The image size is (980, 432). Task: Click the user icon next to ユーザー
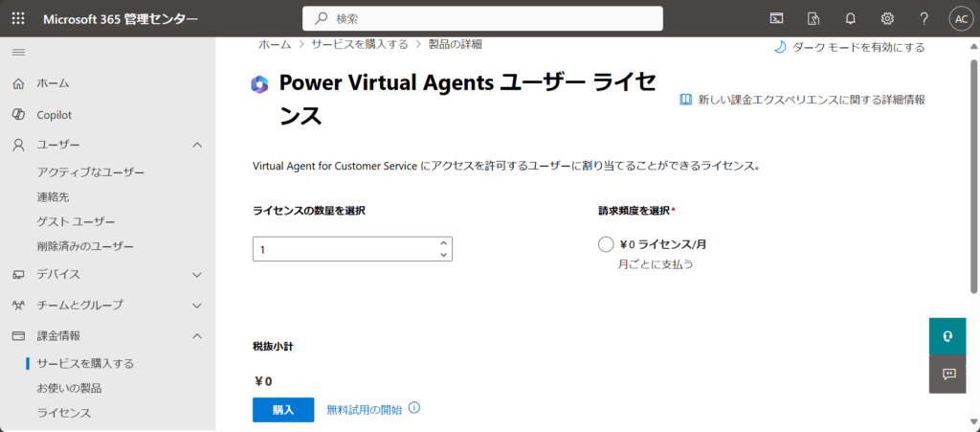[19, 145]
